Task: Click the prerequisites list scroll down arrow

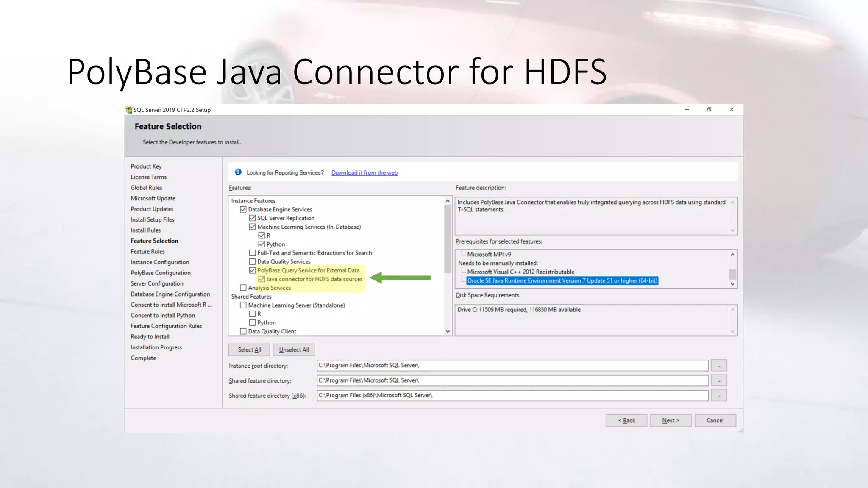Action: 732,284
